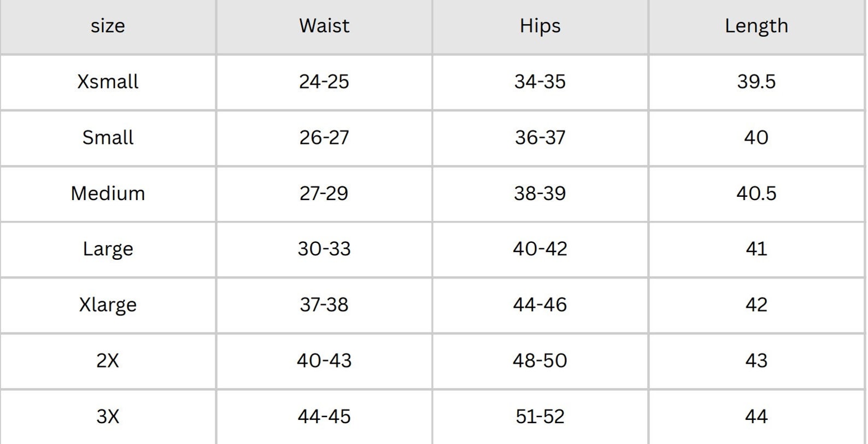Click the Medium size cell
The width and height of the screenshot is (868, 444).
point(108,193)
